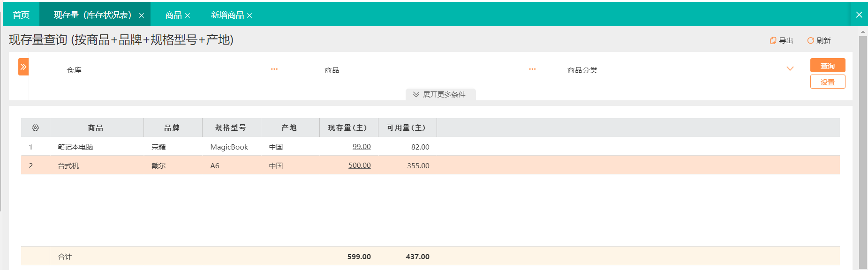Open product picker ellipsis icon
This screenshot has height=270, width=868.
coord(532,69)
